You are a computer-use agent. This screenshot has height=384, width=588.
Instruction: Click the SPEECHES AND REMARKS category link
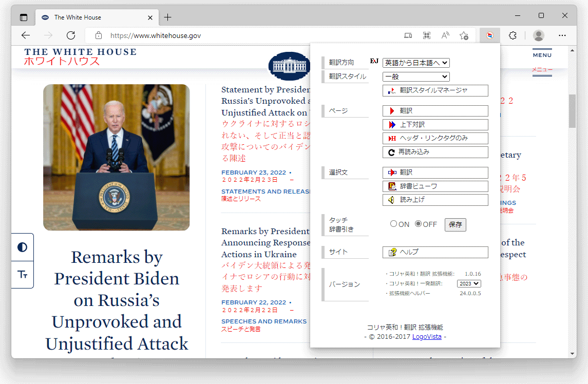click(263, 321)
